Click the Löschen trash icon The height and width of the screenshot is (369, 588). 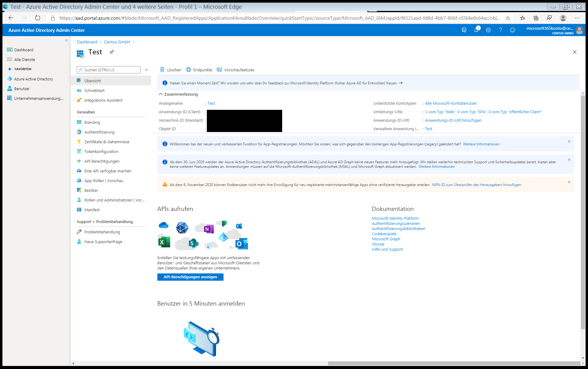coord(162,70)
